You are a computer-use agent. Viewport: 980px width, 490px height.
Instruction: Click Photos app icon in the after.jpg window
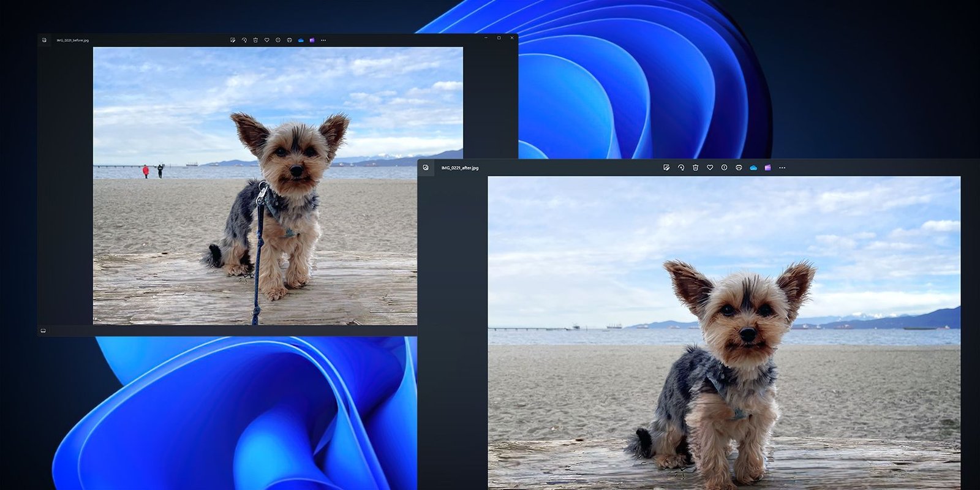click(x=426, y=168)
